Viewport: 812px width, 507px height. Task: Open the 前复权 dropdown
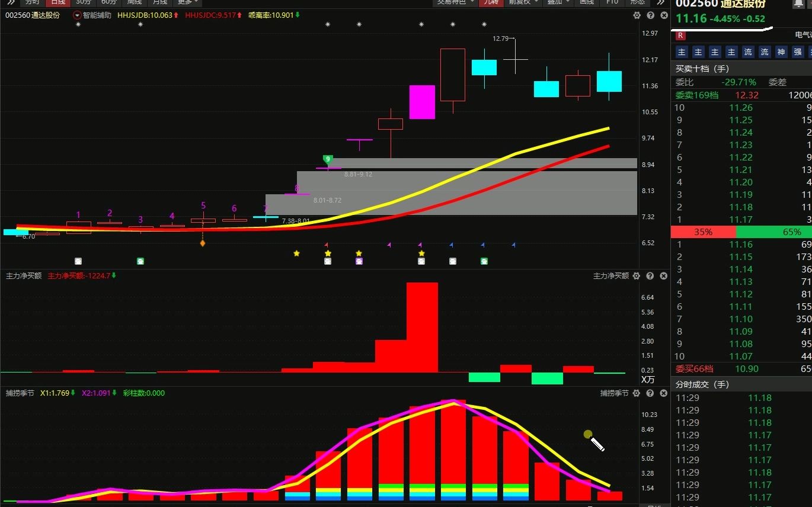[x=523, y=2]
